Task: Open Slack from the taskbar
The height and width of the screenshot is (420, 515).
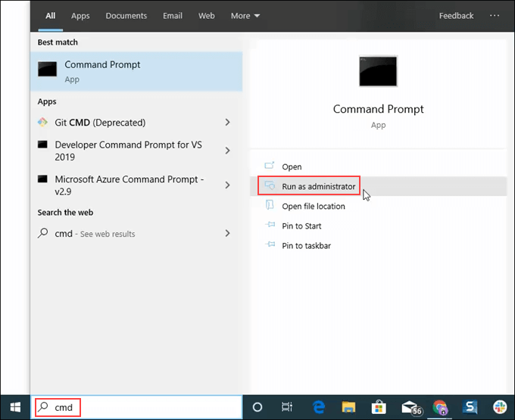Action: coord(500,407)
